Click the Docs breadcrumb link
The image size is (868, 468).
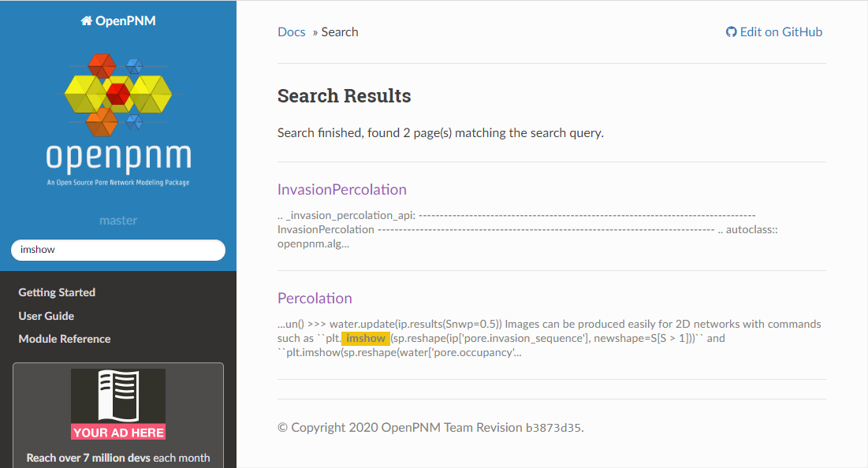coord(291,32)
